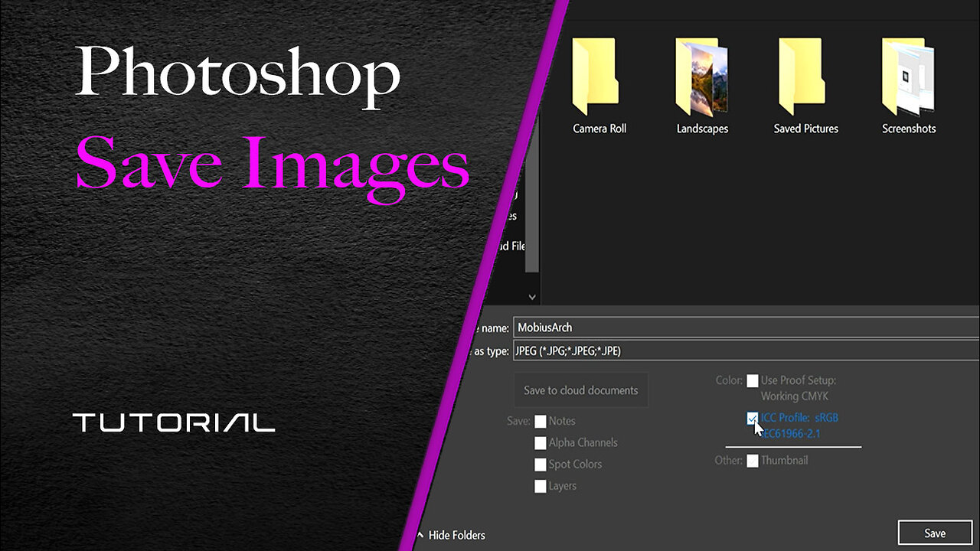Uncheck the ICC Profile sRGB checkbox

pyautogui.click(x=753, y=418)
